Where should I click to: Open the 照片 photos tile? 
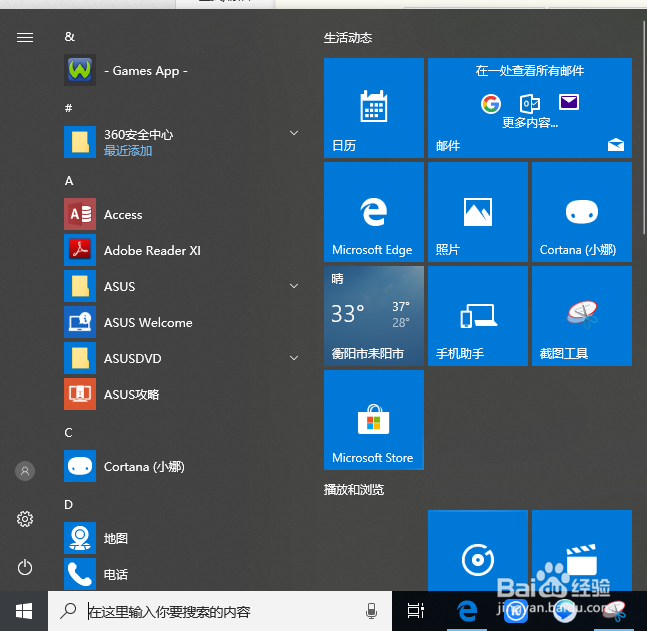pyautogui.click(x=478, y=212)
